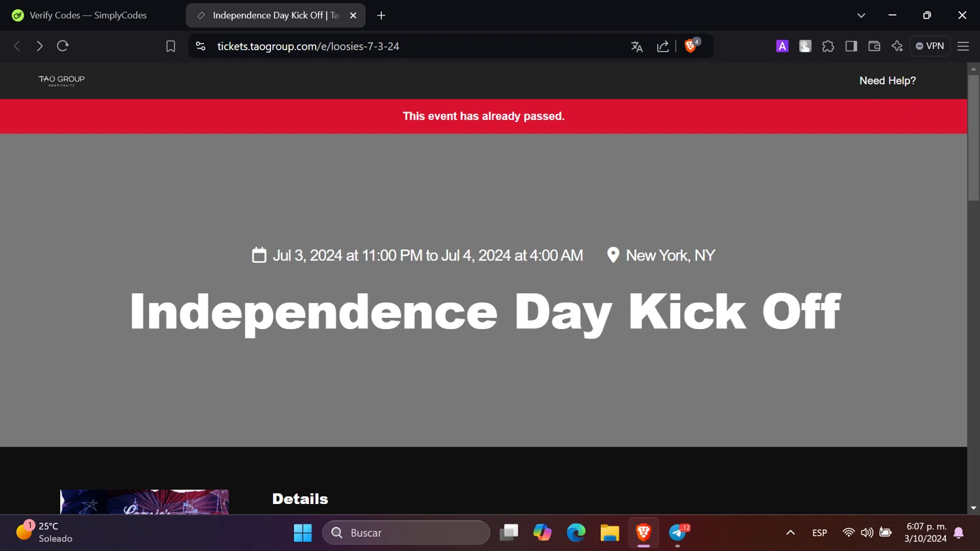Open the clock and calendar flyout
This screenshot has width=980, height=551.
[x=926, y=533]
